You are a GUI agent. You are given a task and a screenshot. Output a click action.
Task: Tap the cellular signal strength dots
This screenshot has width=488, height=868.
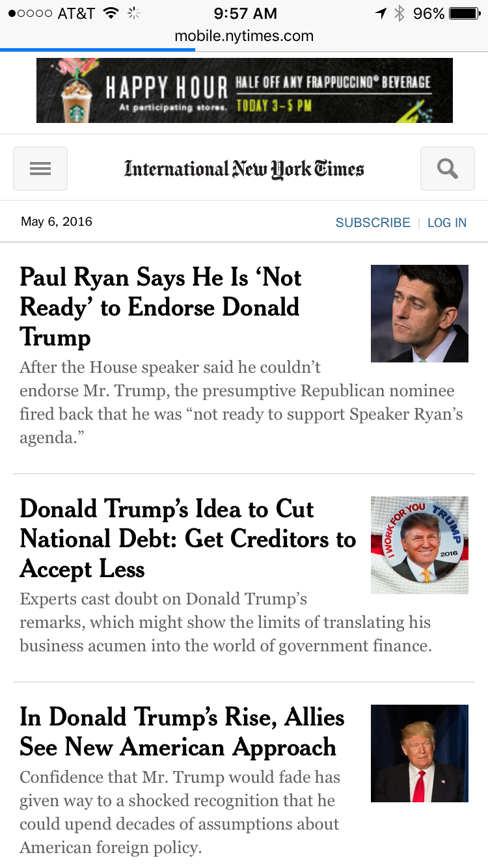(x=31, y=13)
